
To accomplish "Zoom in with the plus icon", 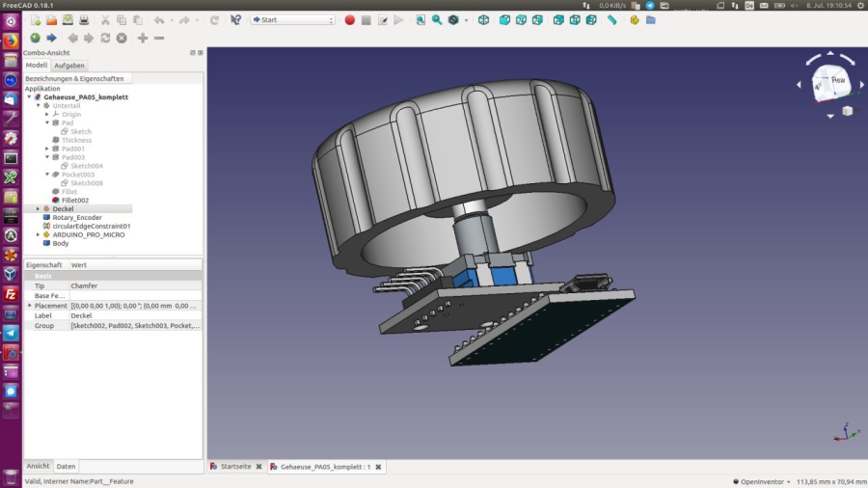I will point(143,38).
